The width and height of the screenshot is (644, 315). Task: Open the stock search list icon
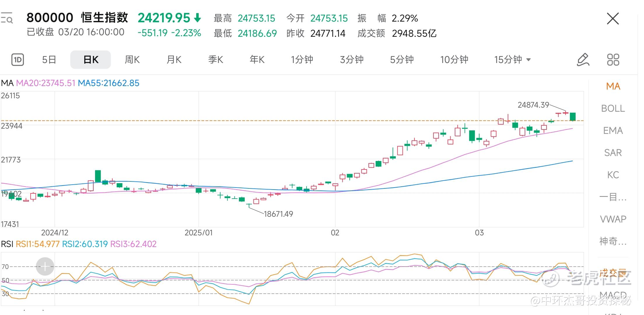(x=7, y=18)
